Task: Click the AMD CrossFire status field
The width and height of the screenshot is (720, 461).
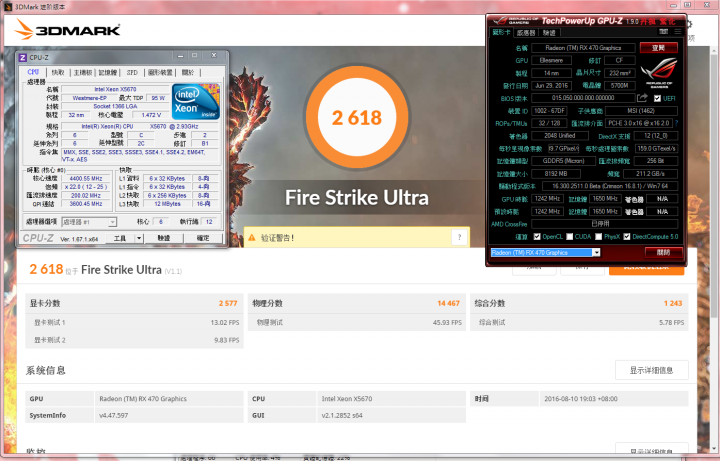Action: pos(604,224)
